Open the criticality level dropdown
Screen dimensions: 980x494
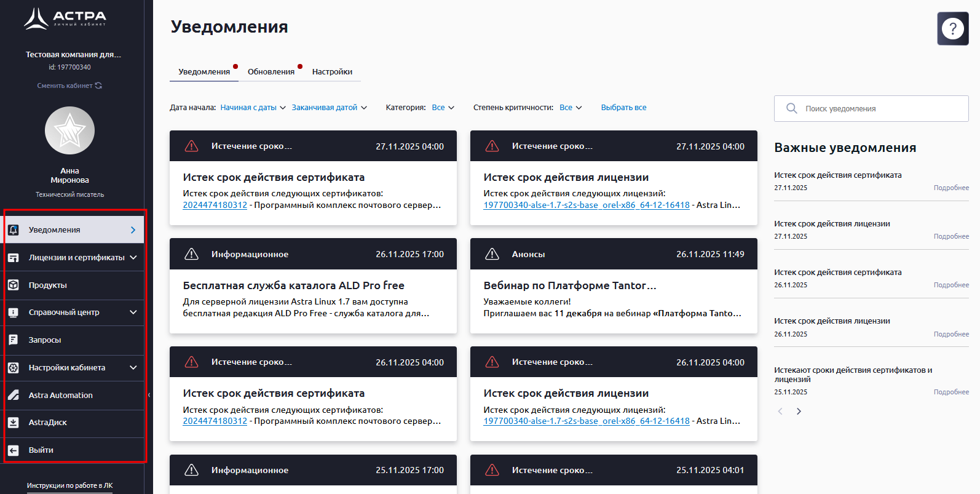tap(571, 108)
